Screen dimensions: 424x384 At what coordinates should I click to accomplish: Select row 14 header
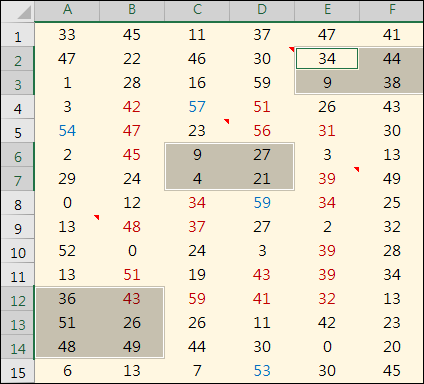(18, 347)
